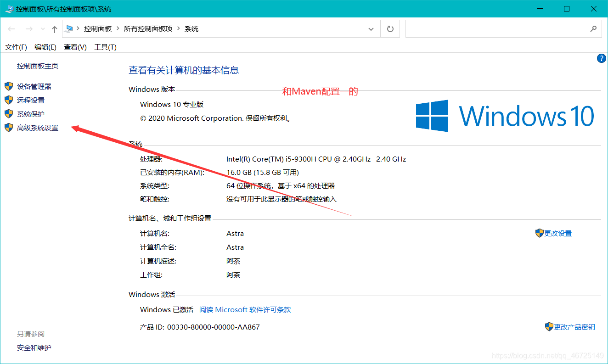The image size is (608, 364).
Task: Open 系统保护 link
Action: coord(31,114)
